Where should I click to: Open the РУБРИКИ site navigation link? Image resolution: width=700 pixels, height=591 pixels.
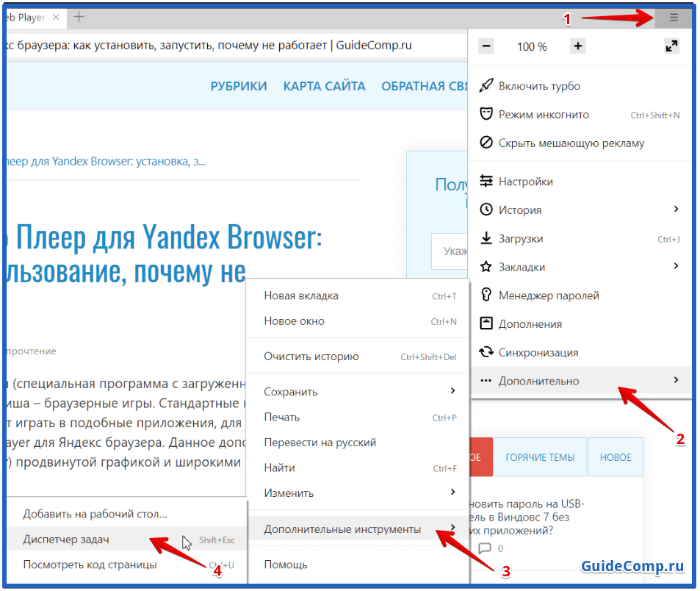[239, 86]
